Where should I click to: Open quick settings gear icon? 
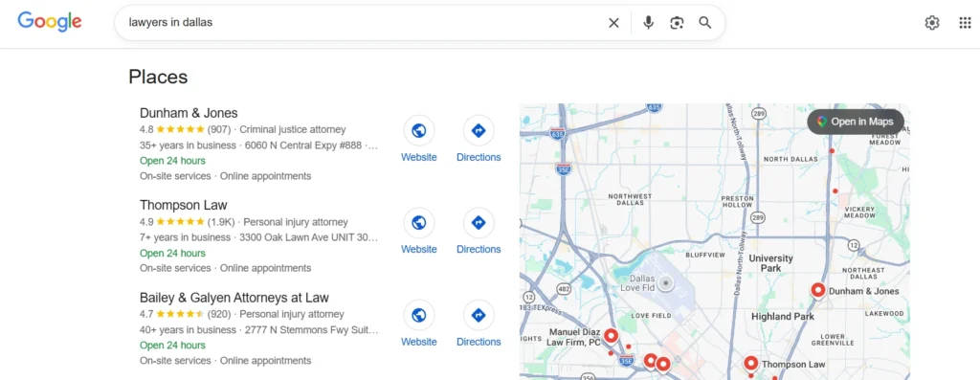click(932, 23)
